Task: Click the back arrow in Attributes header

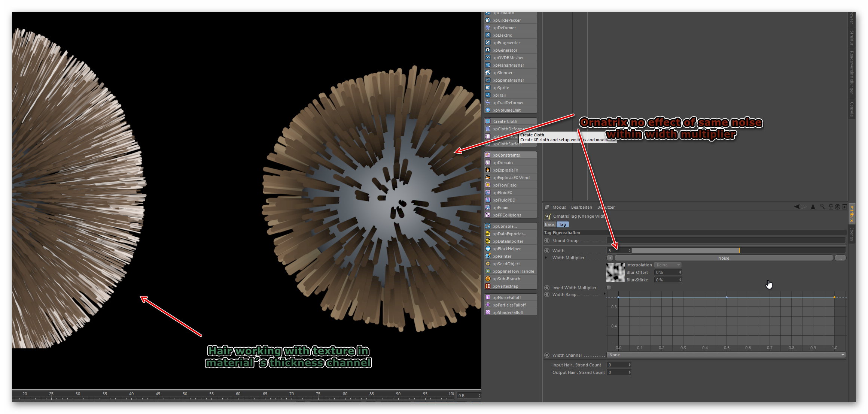Action: click(x=797, y=207)
